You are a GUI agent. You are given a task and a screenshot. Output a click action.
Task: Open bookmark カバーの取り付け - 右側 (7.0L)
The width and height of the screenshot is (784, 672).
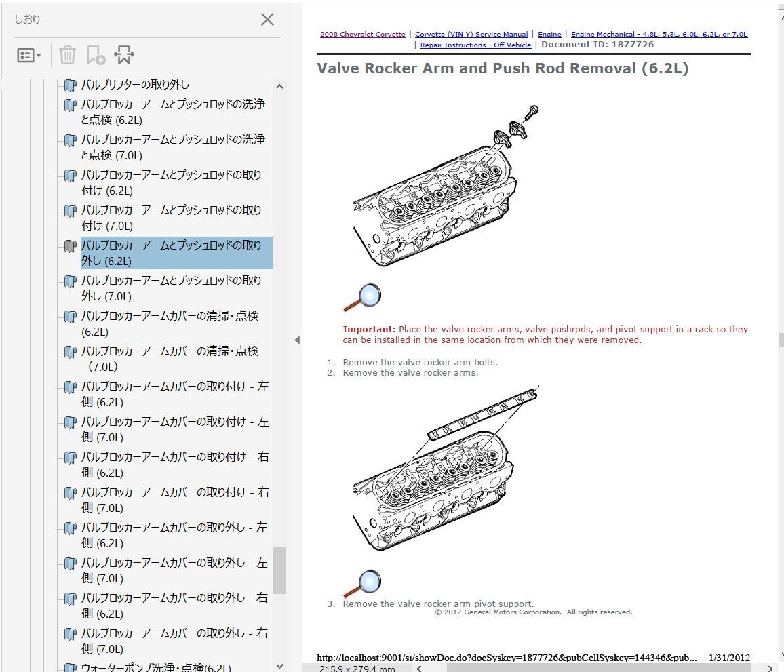pyautogui.click(x=175, y=500)
